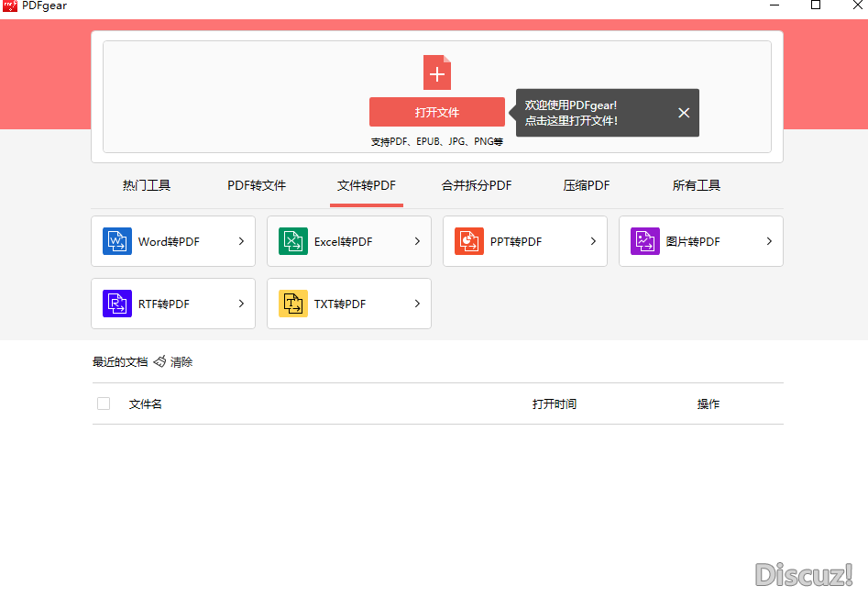This screenshot has height=597, width=868.
Task: Maximize the PDFgear window
Action: pos(816,5)
